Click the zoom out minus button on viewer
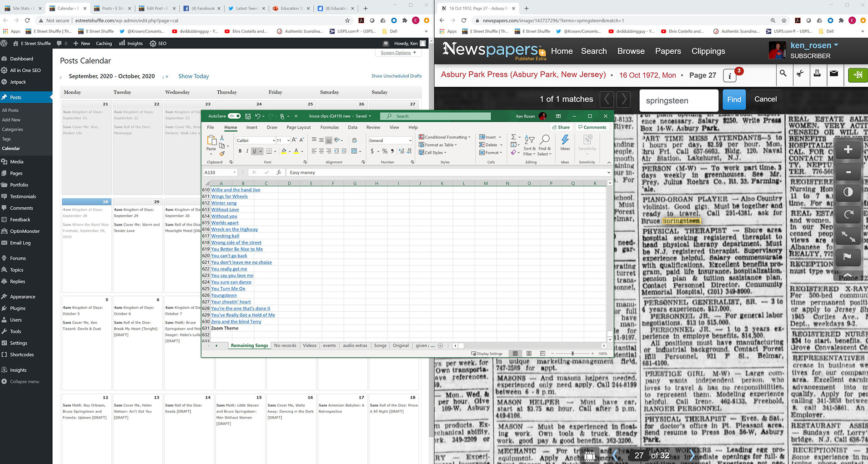868x464 pixels. click(x=848, y=172)
